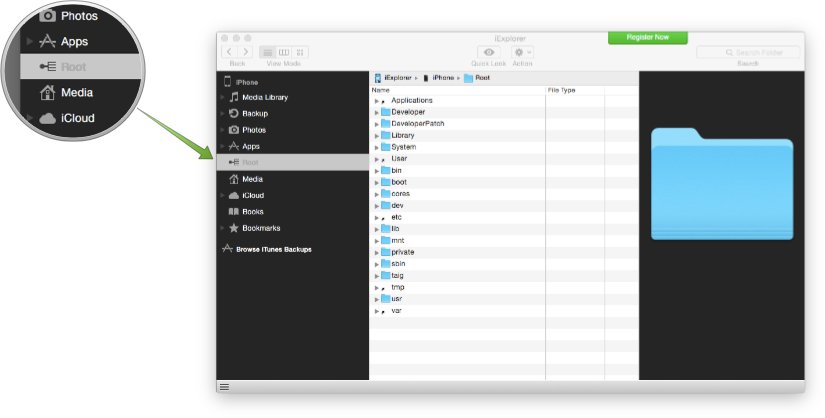Expand Media Library sidebar arrow
Screen dimensions: 825x418
223,97
